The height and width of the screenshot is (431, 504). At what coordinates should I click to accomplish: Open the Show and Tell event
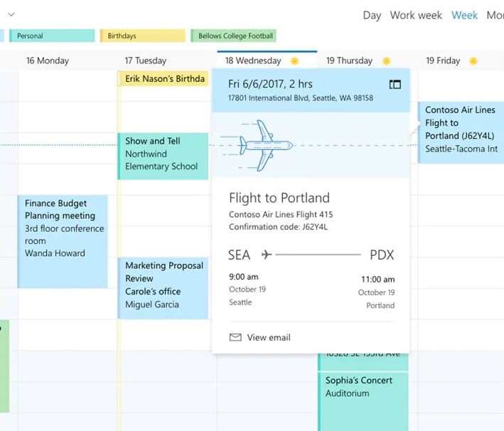[163, 156]
